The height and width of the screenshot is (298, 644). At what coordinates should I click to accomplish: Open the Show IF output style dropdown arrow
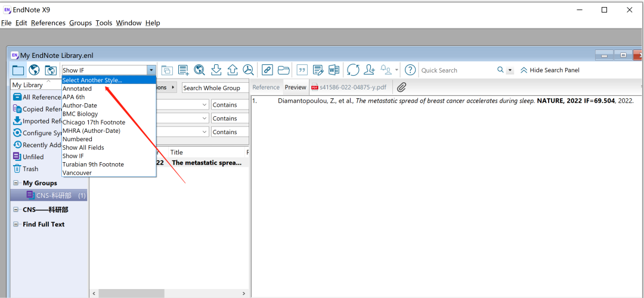pos(151,70)
